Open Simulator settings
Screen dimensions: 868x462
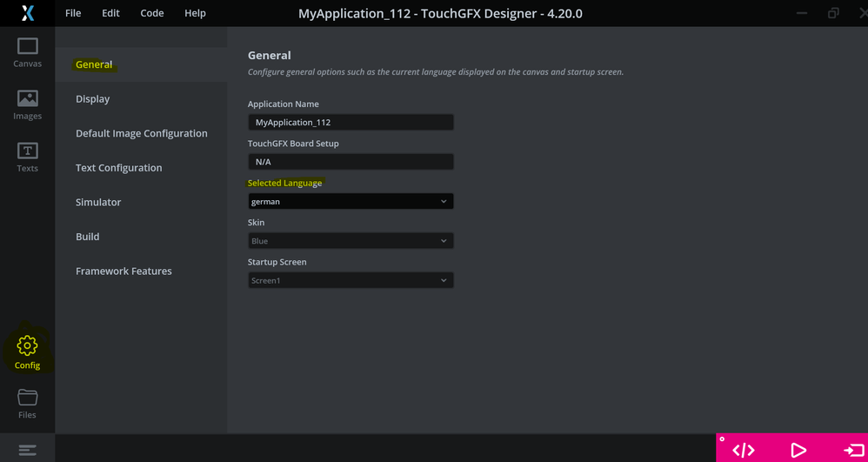[x=141, y=202]
